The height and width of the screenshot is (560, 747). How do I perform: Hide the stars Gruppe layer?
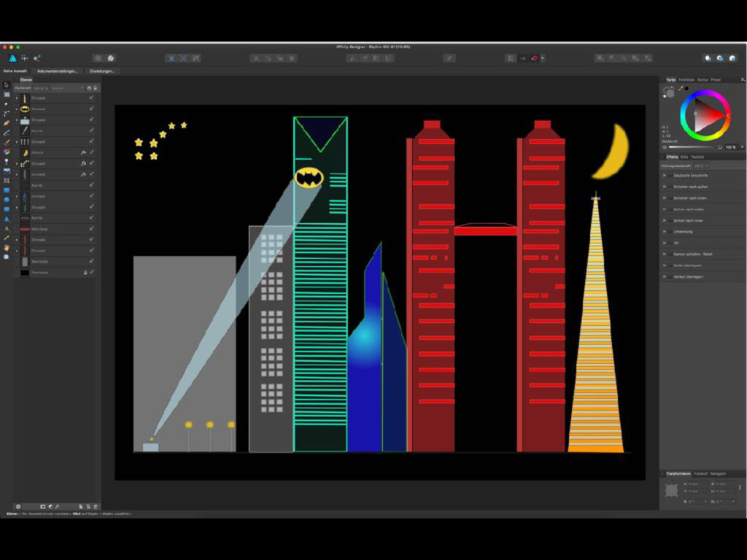point(91,163)
